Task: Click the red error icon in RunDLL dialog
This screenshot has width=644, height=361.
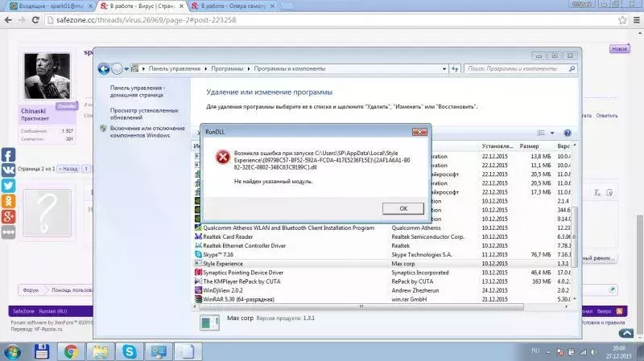Action: pos(223,157)
